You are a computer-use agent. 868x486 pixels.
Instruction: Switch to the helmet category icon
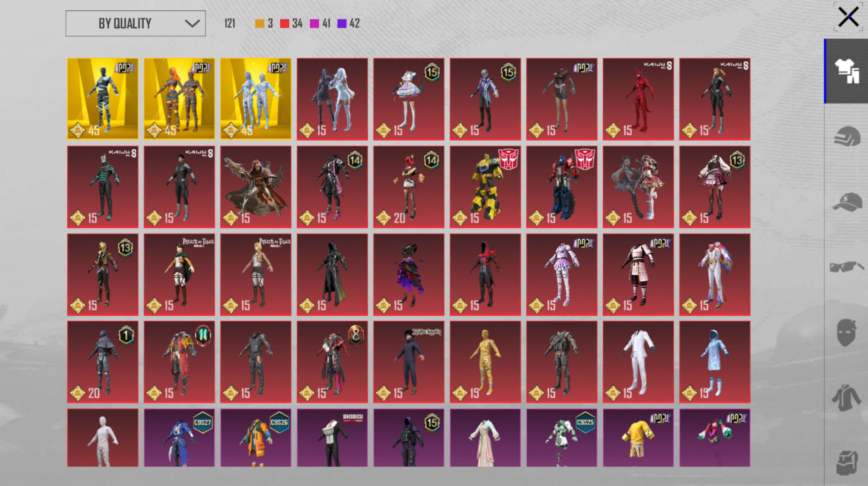click(x=846, y=136)
